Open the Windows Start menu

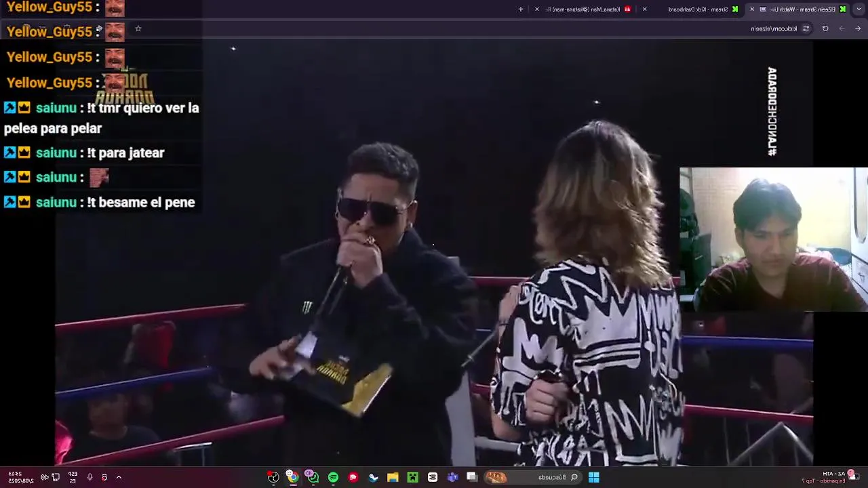click(x=593, y=477)
